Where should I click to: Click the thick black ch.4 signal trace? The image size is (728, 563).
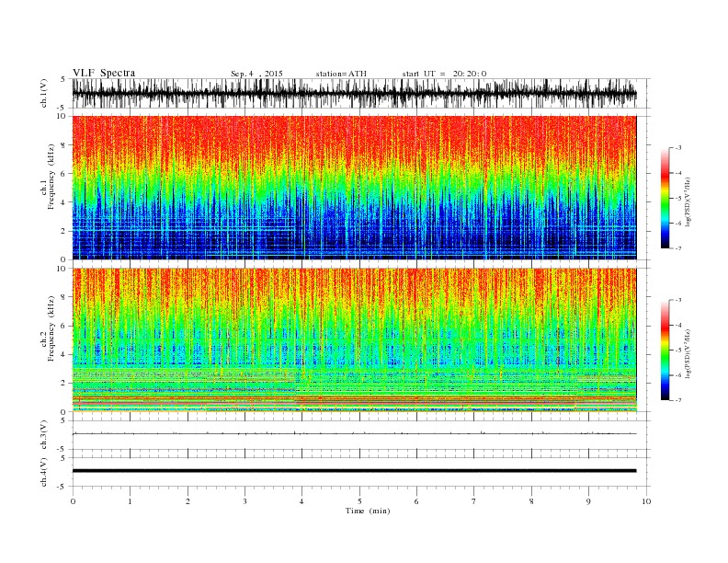[354, 471]
